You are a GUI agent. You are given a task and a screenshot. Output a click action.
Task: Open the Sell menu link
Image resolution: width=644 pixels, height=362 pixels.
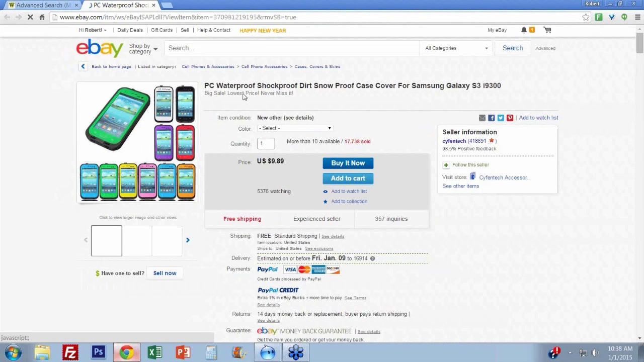pos(185,30)
